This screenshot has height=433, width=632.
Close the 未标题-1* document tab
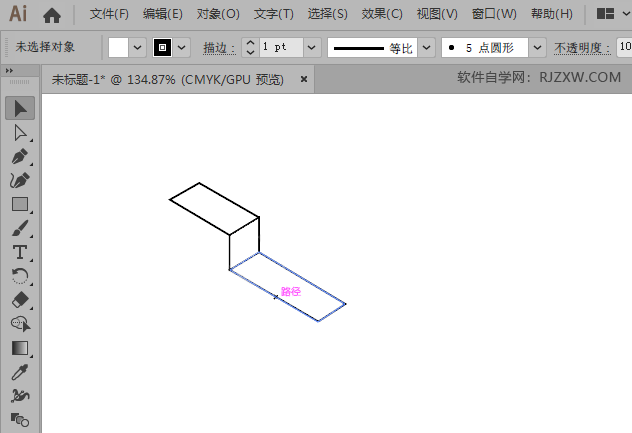pyautogui.click(x=304, y=79)
